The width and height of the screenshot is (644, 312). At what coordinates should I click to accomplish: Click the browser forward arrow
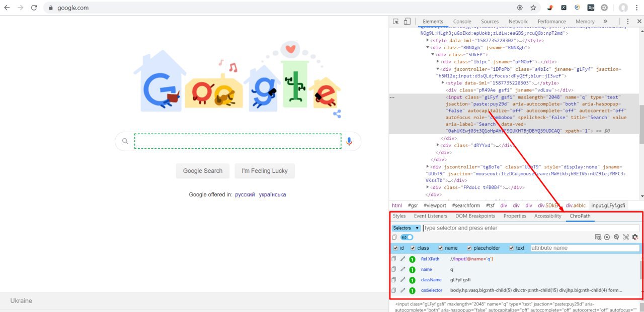[21, 8]
